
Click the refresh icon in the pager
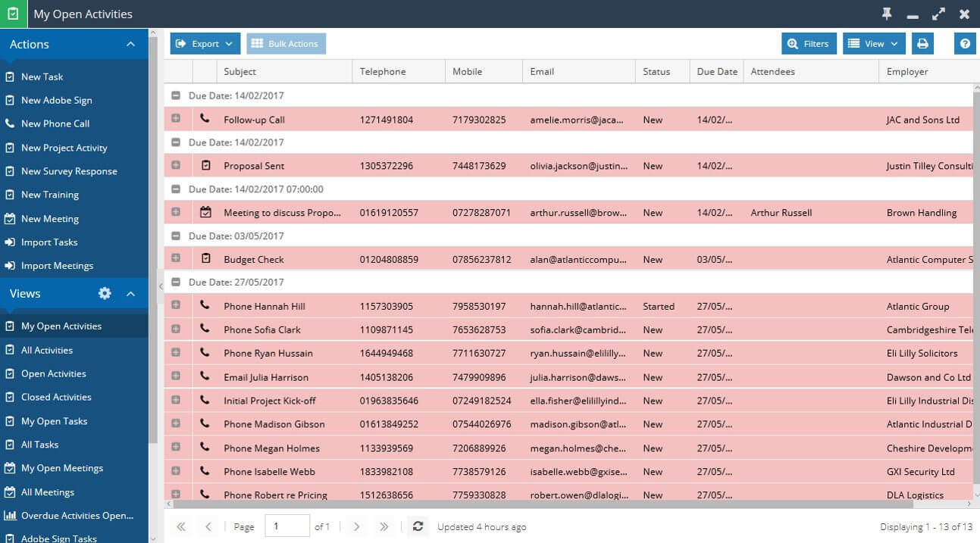coord(418,526)
